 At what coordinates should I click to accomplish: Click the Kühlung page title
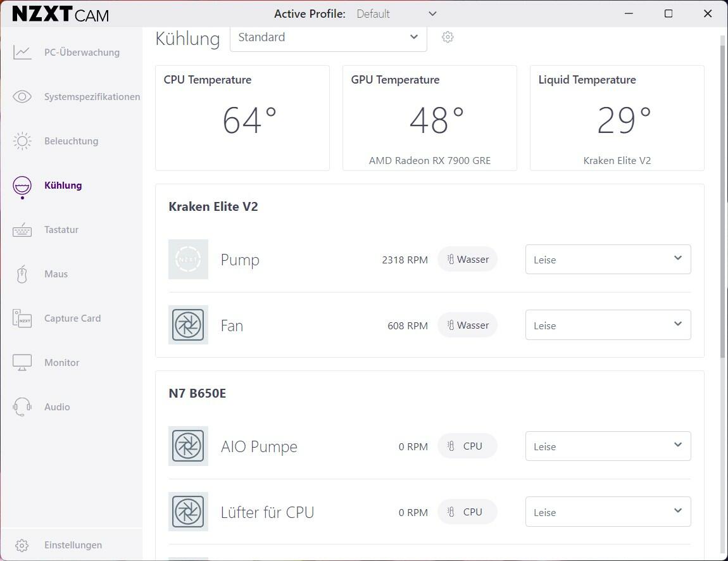187,38
